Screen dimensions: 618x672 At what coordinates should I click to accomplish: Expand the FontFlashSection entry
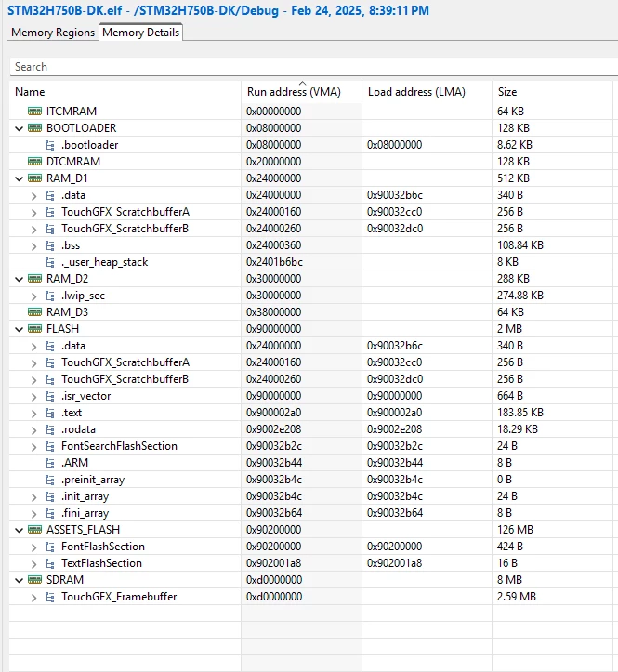[x=33, y=547]
